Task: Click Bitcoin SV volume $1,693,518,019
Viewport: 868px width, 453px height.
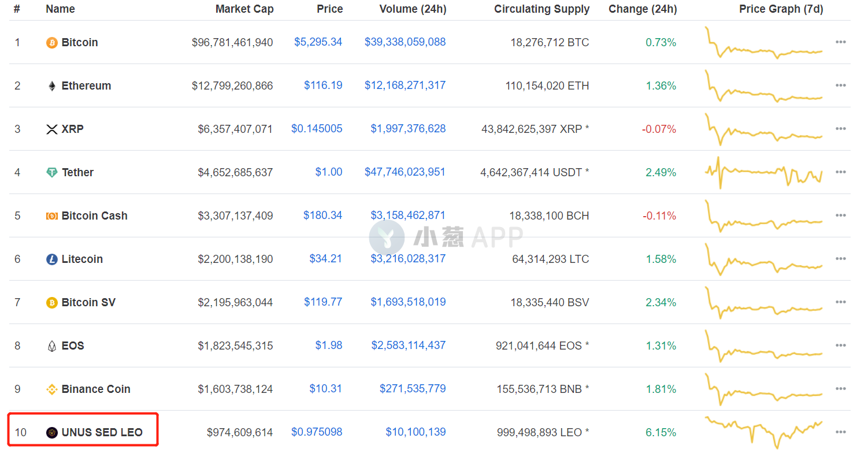Action: pos(408,302)
